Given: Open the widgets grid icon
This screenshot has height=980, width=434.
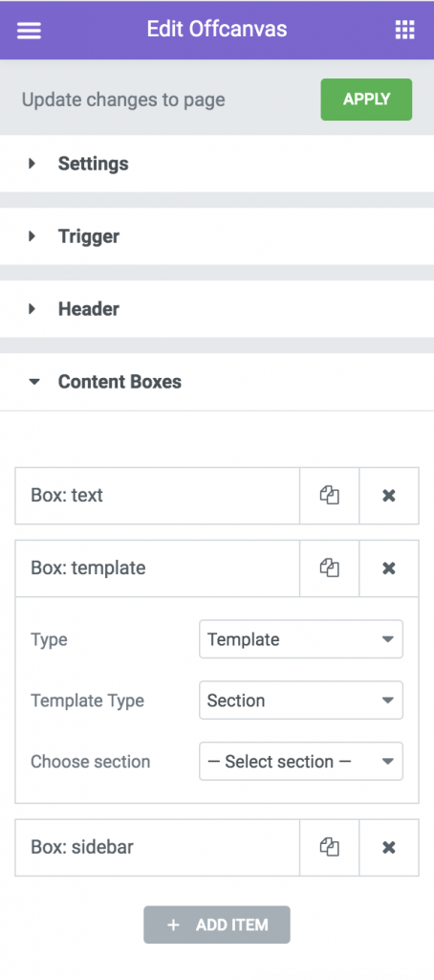Looking at the screenshot, I should [404, 30].
